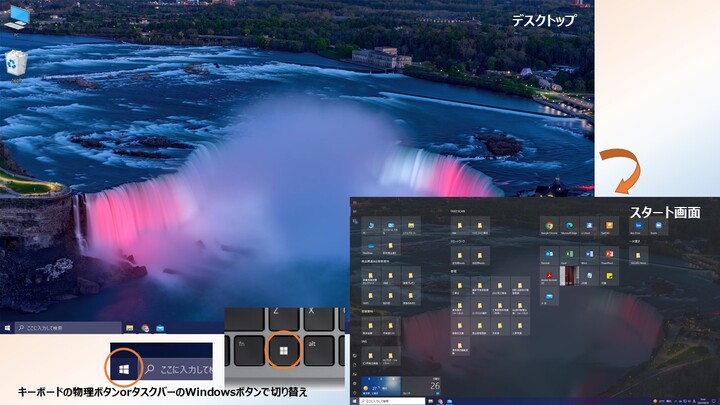Open Settings gear in the Start screen rail

(354, 383)
